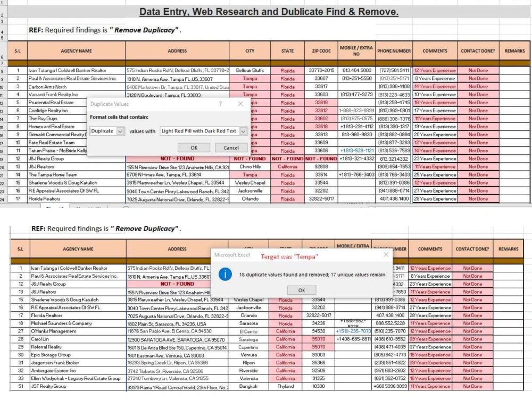Select the 'Cupertino' city cell
Viewport: 532px width, 399px height.
(x=248, y=347)
